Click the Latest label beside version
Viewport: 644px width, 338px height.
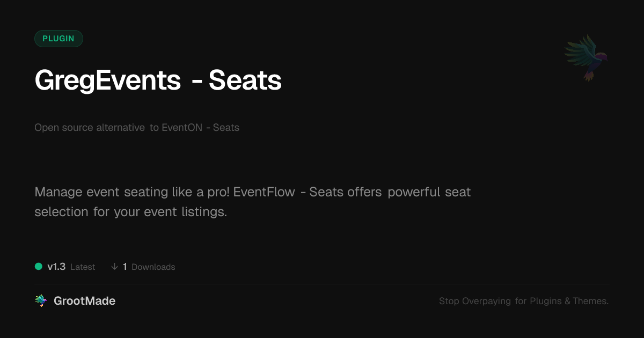click(x=83, y=267)
